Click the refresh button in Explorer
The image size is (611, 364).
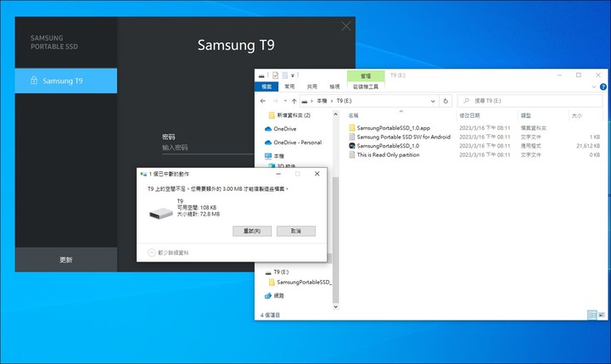tap(446, 101)
